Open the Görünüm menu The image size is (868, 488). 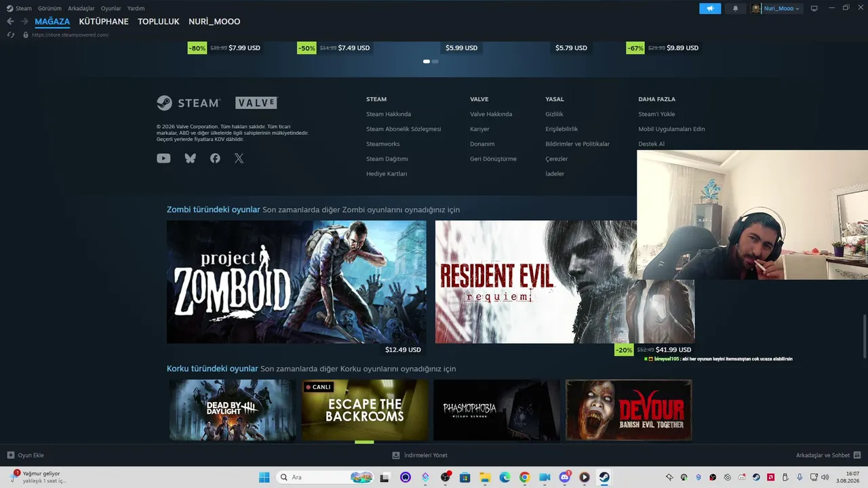coord(50,8)
